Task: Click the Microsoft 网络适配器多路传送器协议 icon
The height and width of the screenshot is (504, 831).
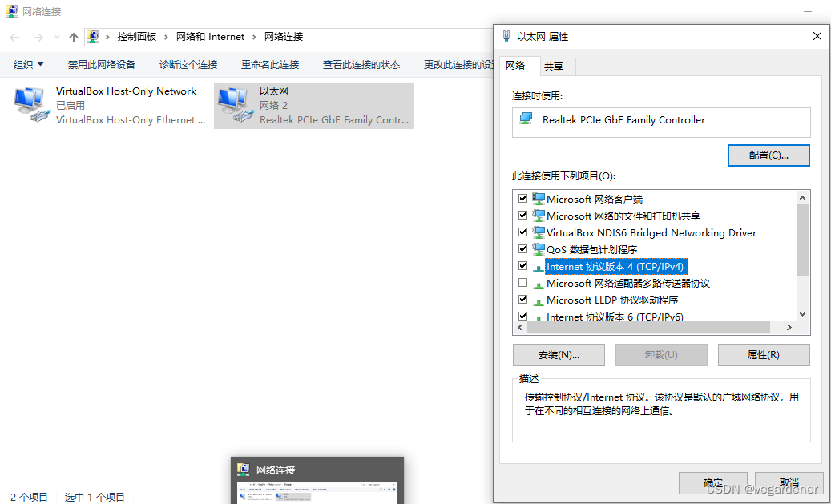Action: pyautogui.click(x=539, y=284)
